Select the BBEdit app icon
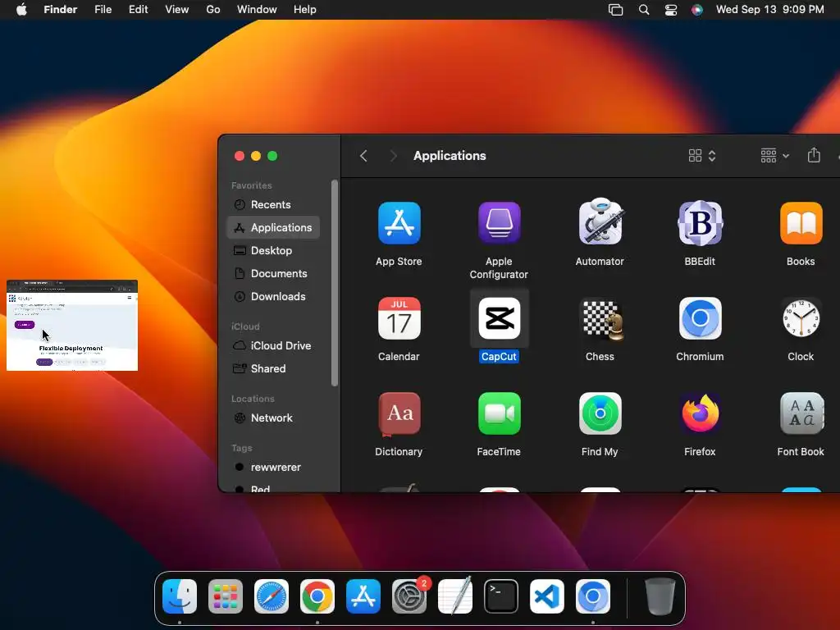840x630 pixels. coord(701,223)
